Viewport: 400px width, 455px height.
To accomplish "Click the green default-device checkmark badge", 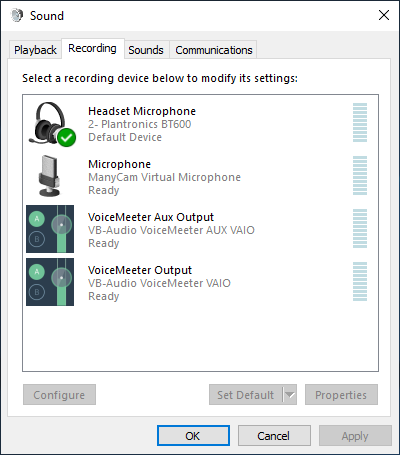I will tap(66, 137).
